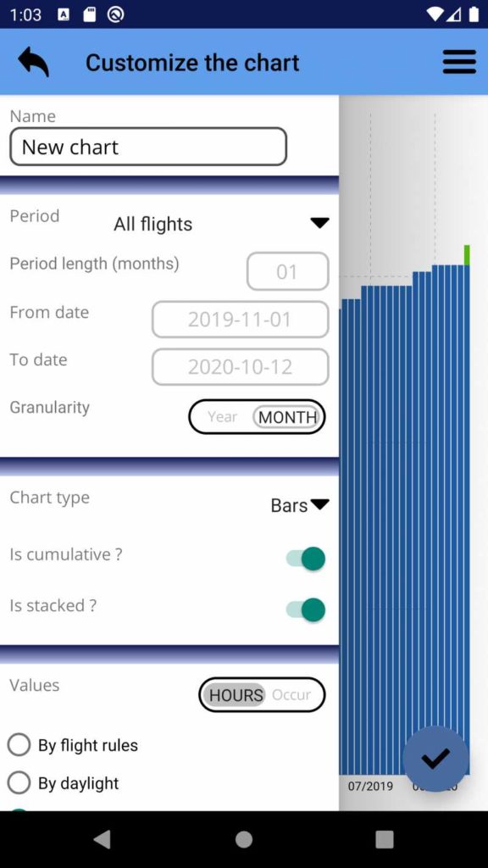Image resolution: width=488 pixels, height=868 pixels.
Task: Toggle the Is cumulative switch
Action: pos(306,558)
